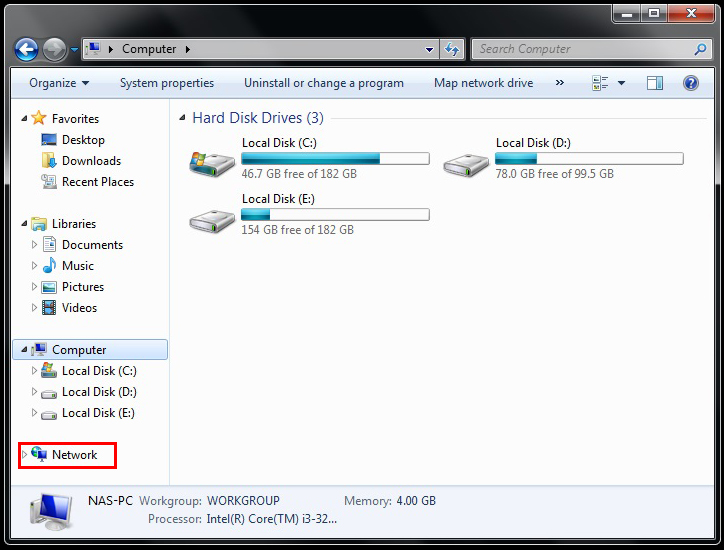The height and width of the screenshot is (550, 724).
Task: Click the Videos film icon
Action: click(49, 308)
